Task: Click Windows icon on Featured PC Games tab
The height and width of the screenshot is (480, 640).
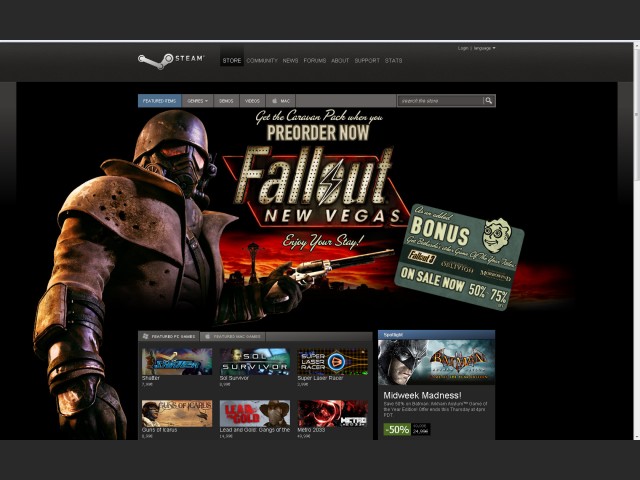Action: [145, 337]
